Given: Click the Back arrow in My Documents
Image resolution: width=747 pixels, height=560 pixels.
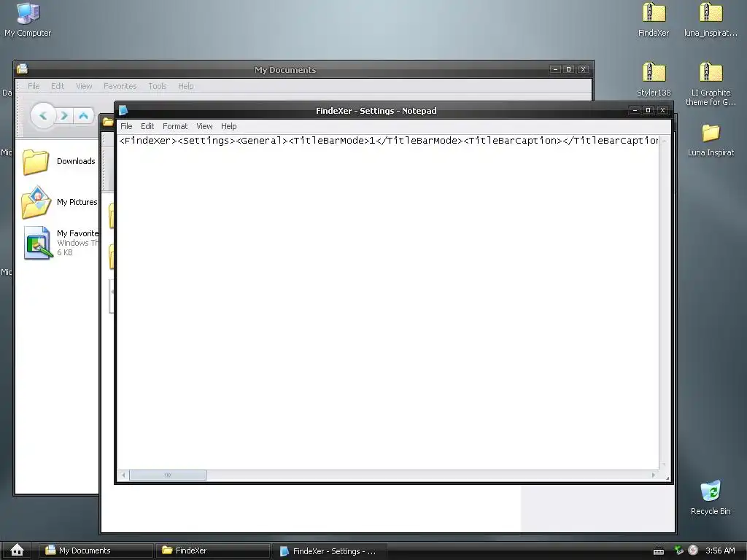Looking at the screenshot, I should tap(43, 116).
